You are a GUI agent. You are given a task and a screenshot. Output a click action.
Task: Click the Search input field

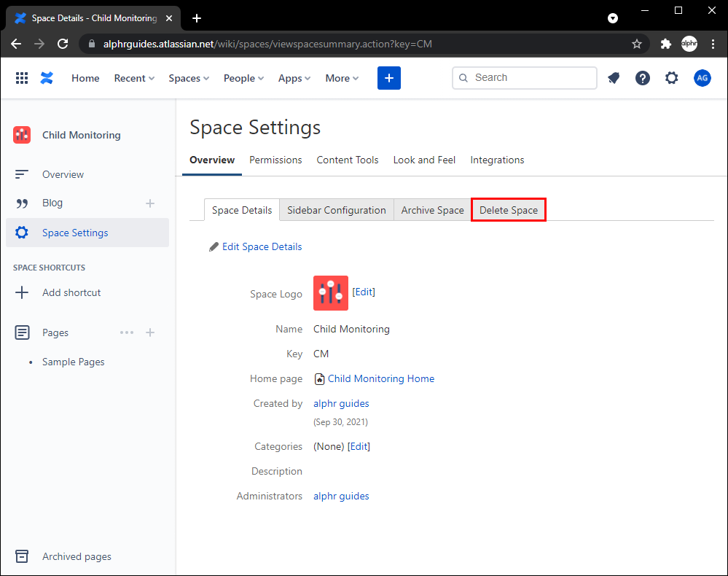click(x=532, y=78)
